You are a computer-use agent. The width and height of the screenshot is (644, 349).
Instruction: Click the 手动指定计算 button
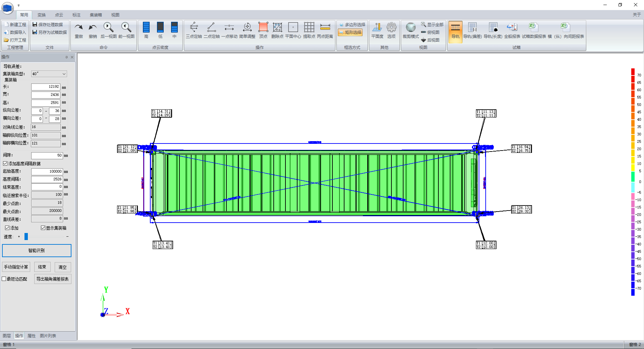[16, 267]
